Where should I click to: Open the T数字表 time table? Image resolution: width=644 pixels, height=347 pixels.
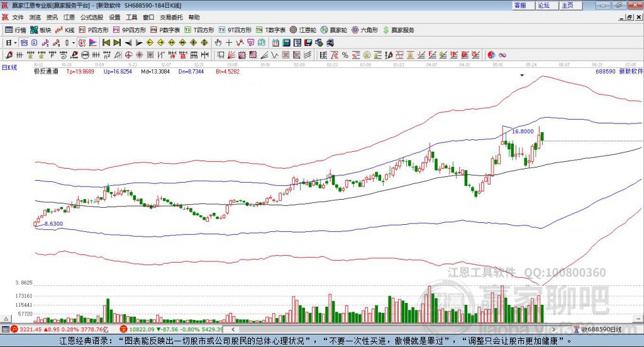click(270, 30)
